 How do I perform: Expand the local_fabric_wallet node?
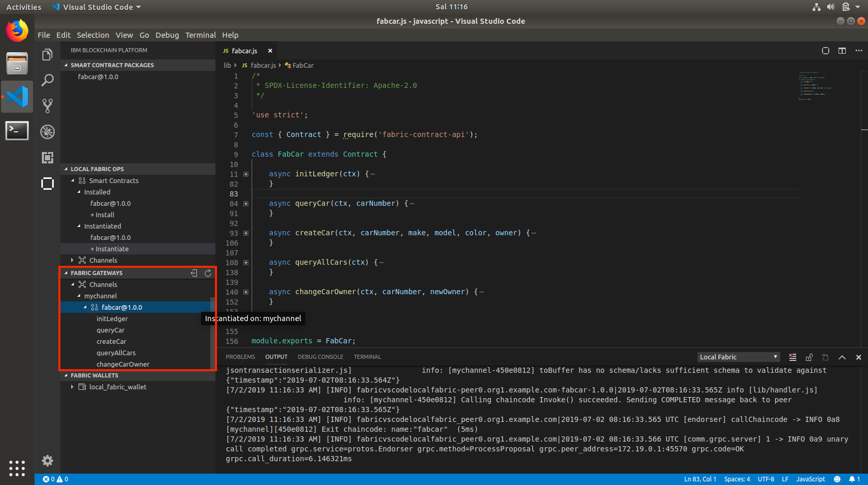(x=72, y=387)
